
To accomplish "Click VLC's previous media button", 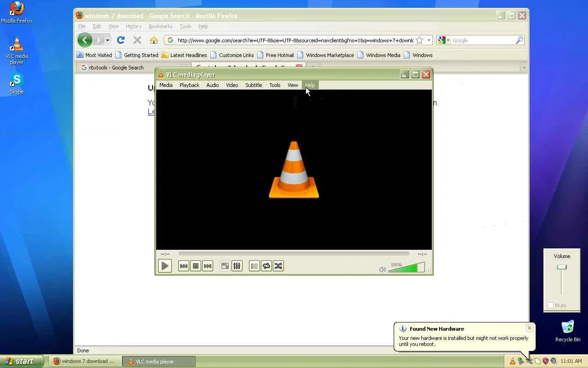I will 183,266.
